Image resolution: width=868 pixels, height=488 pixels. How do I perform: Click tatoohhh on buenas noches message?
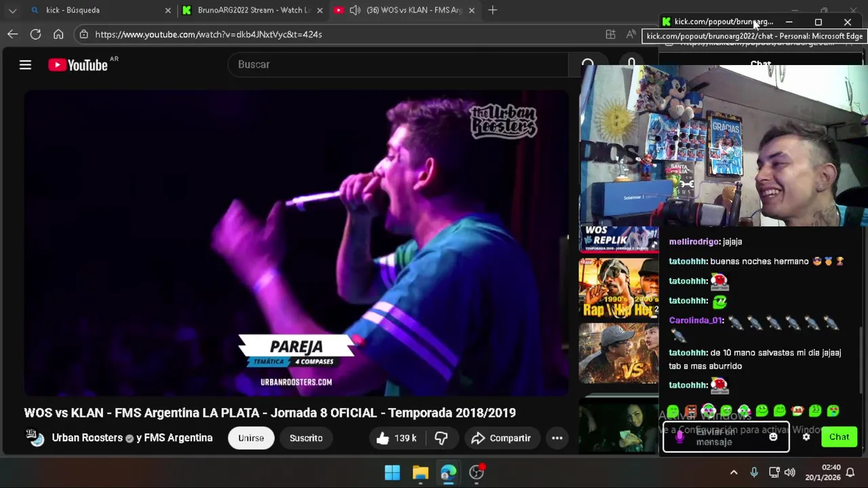click(x=688, y=261)
